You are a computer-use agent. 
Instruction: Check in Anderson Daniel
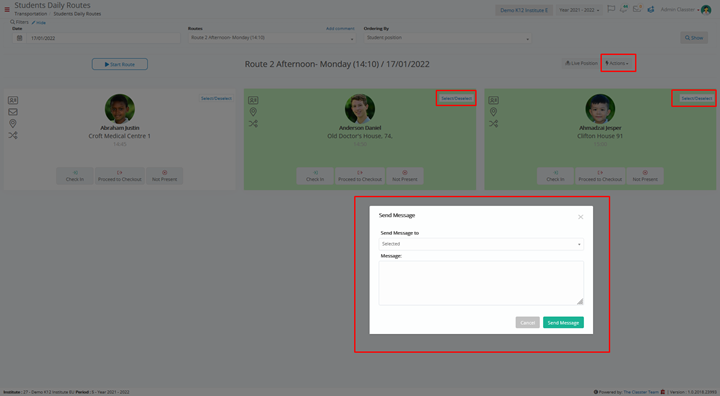[x=315, y=176]
